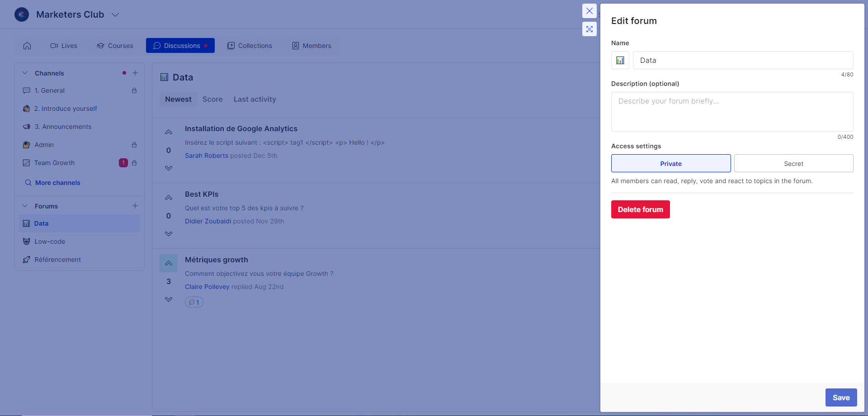Downvote the Best KPIs topic
The image size is (868, 416).
coord(169,234)
